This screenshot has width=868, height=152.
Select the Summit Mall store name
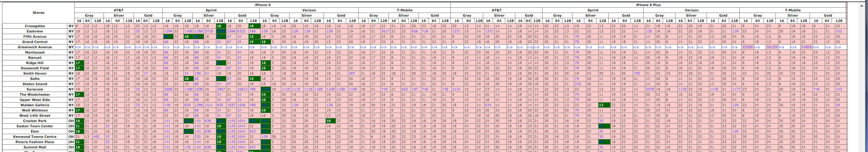pos(35,147)
